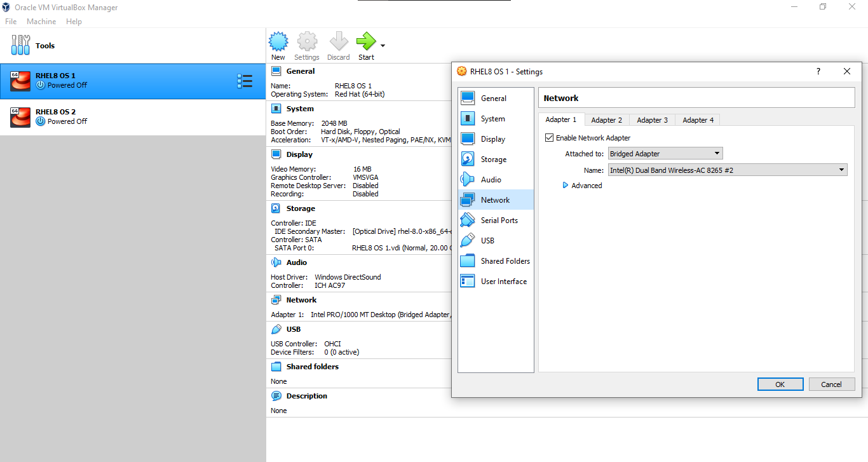
Task: Open the USB settings category
Action: click(x=496, y=241)
